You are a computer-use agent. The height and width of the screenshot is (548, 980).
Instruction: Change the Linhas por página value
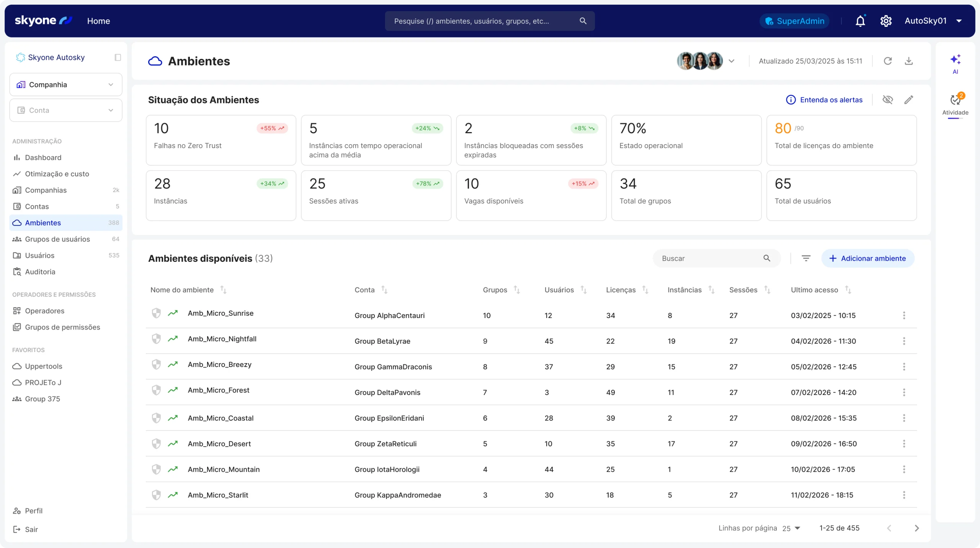tap(791, 528)
